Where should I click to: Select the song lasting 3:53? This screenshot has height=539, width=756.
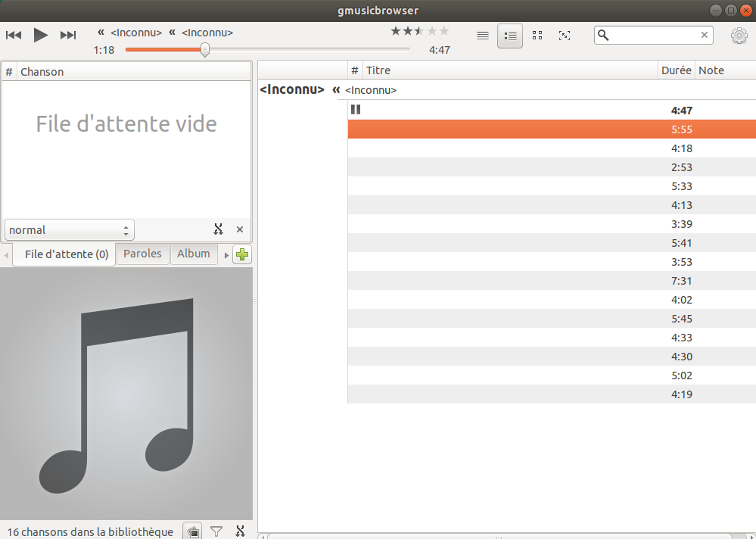coord(552,262)
